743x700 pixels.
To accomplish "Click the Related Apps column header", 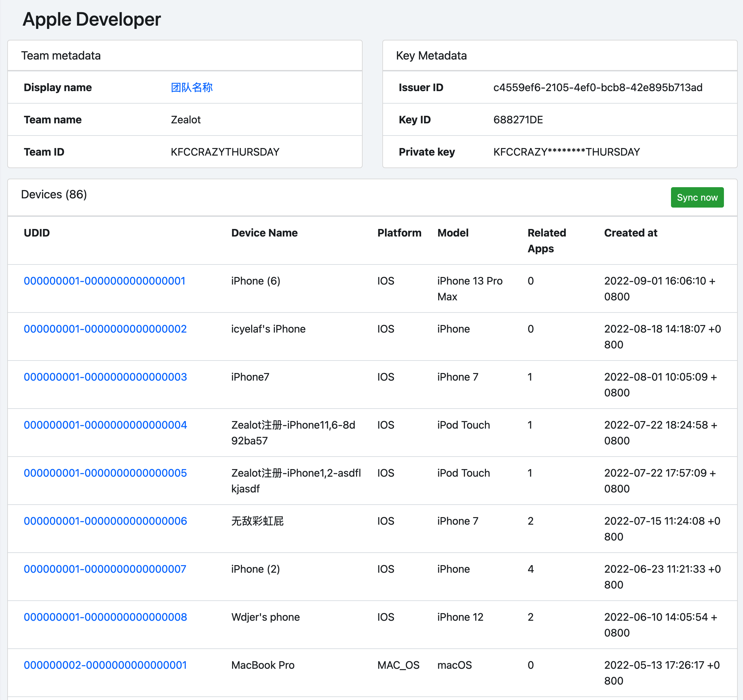I will (x=547, y=241).
